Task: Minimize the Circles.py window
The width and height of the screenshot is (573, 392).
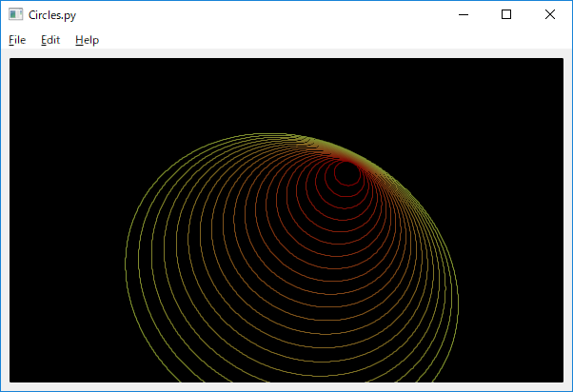Action: tap(464, 14)
